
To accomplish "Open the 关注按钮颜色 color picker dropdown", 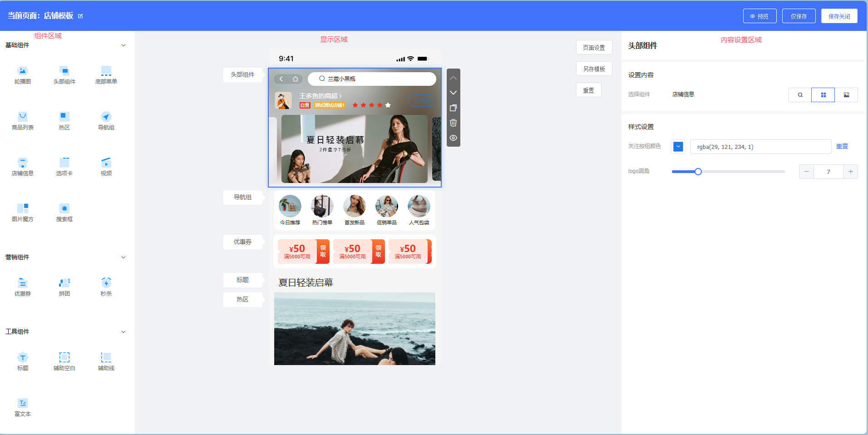I will (678, 147).
